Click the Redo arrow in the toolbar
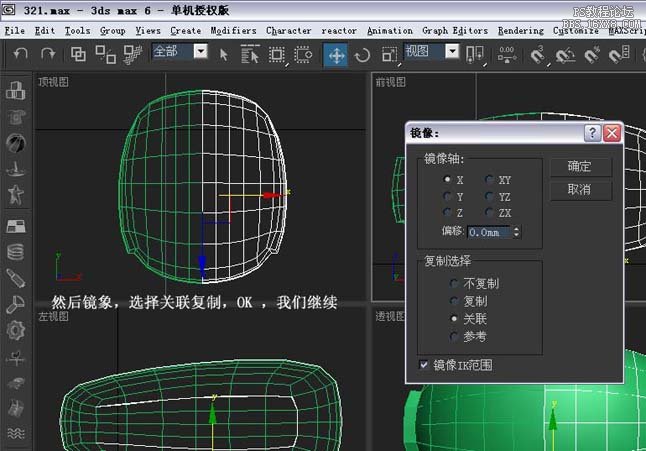This screenshot has height=451, width=646. click(x=48, y=54)
